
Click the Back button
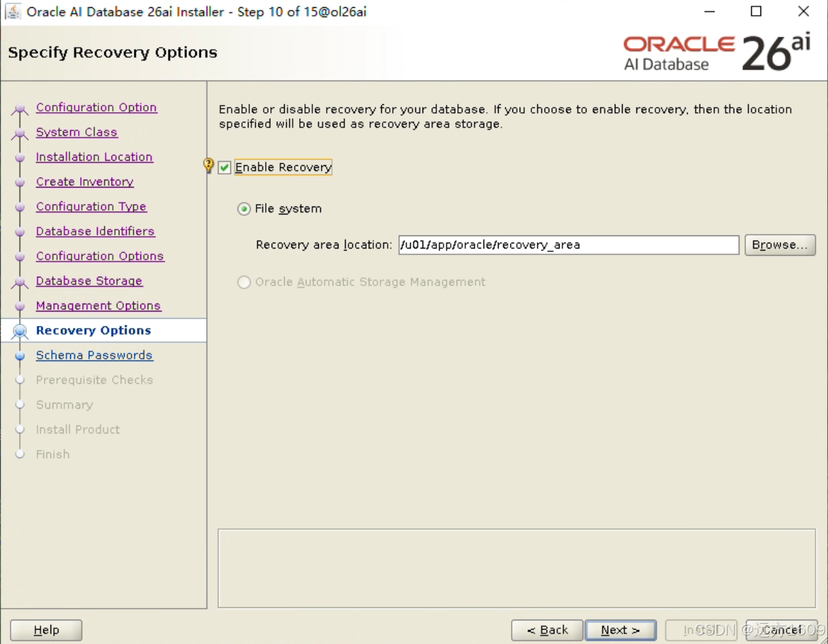pyautogui.click(x=547, y=630)
